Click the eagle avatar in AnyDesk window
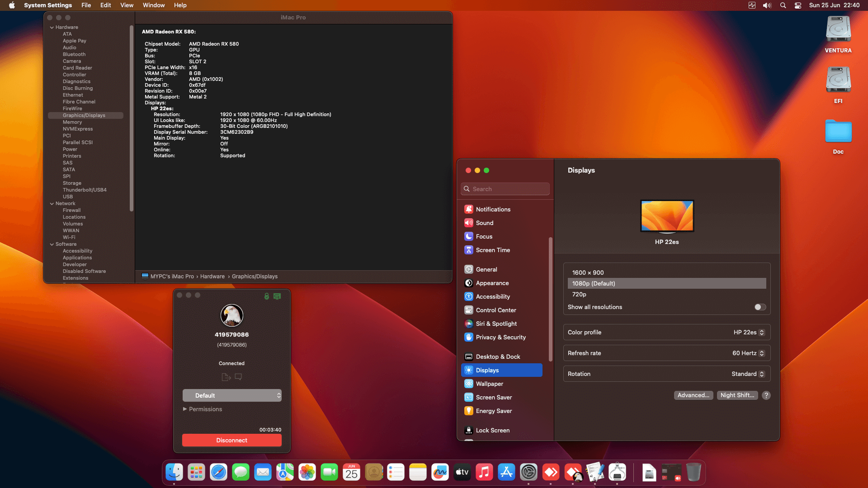 coord(232,315)
